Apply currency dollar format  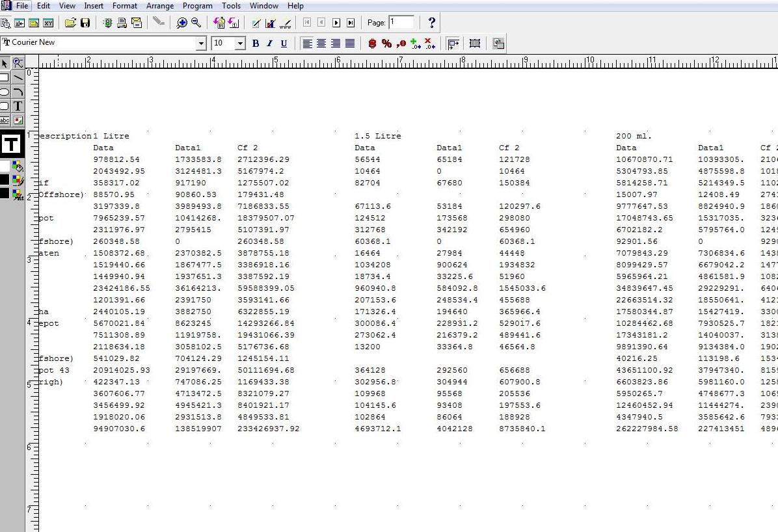pyautogui.click(x=372, y=44)
